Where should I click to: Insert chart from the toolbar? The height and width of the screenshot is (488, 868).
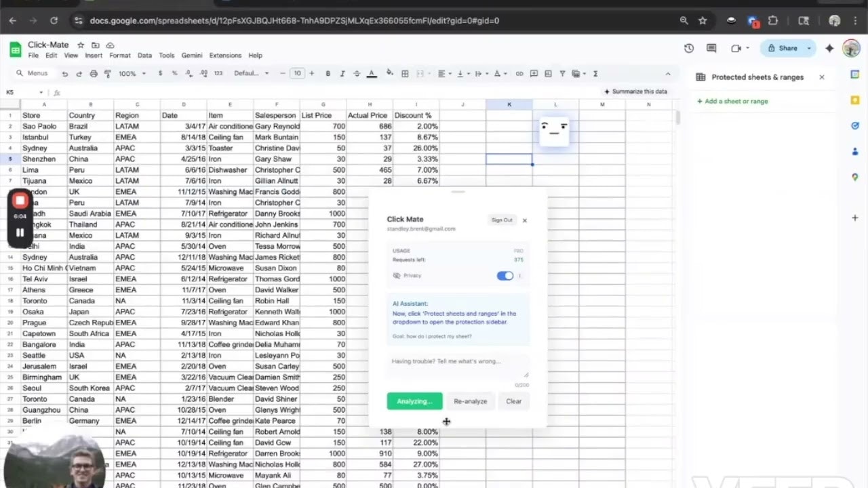[x=548, y=73]
